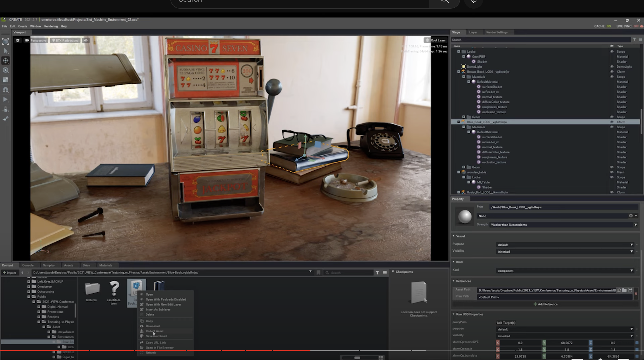Collapse the Brown_Book_LOD0 tree node
The width and height of the screenshot is (644, 360).
click(x=459, y=72)
